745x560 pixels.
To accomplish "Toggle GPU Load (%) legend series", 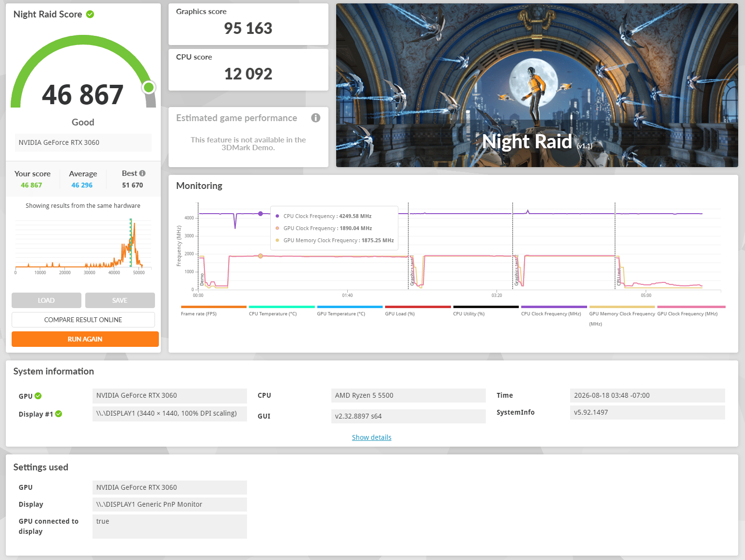I will 418,311.
